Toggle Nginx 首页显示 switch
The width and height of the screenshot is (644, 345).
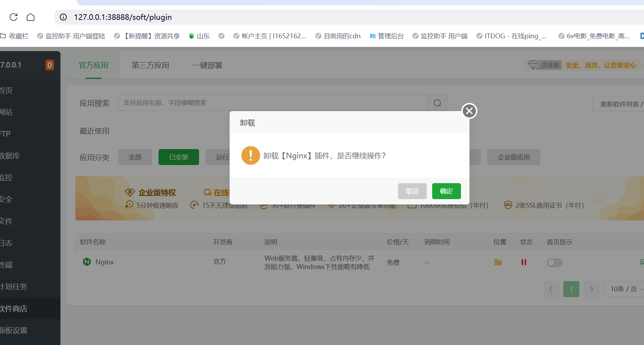click(555, 263)
